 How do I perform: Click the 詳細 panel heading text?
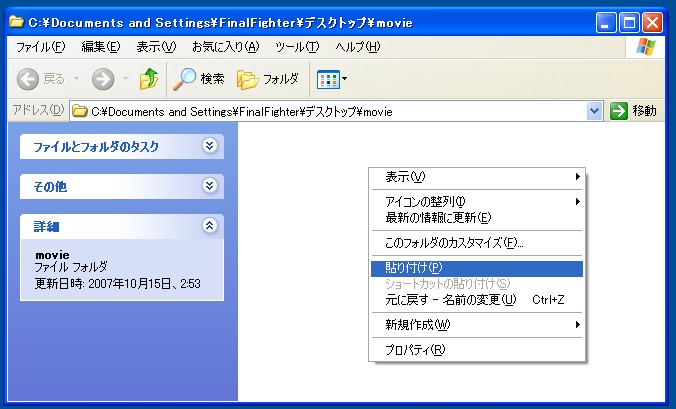coord(47,226)
